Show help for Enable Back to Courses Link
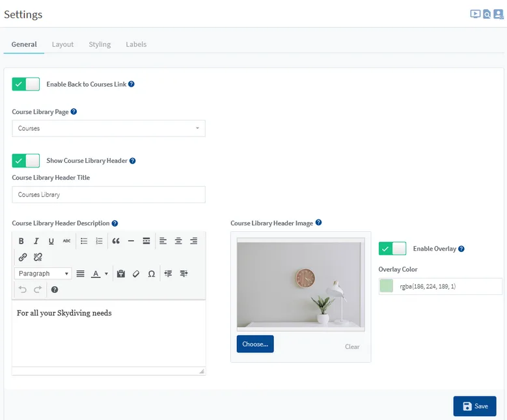 (131, 84)
